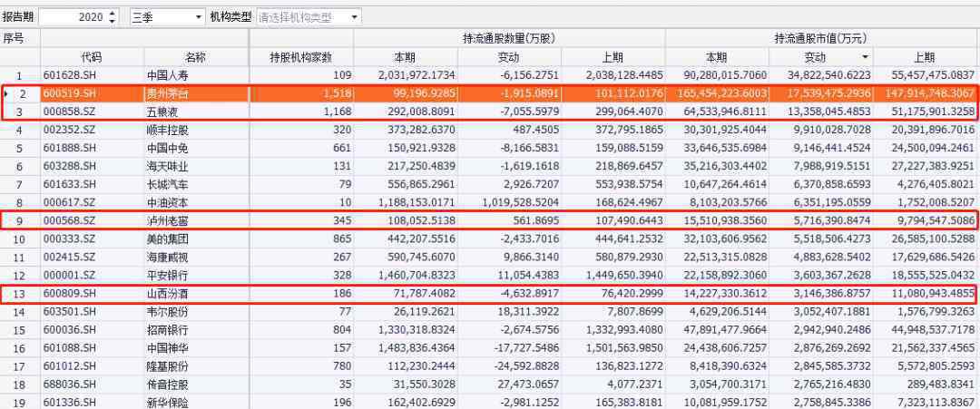Click code cell 000568.SZ

coord(92,221)
